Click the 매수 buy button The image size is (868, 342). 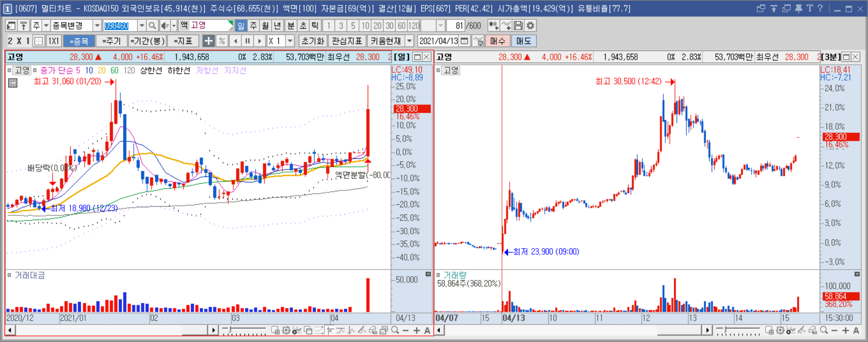point(498,41)
